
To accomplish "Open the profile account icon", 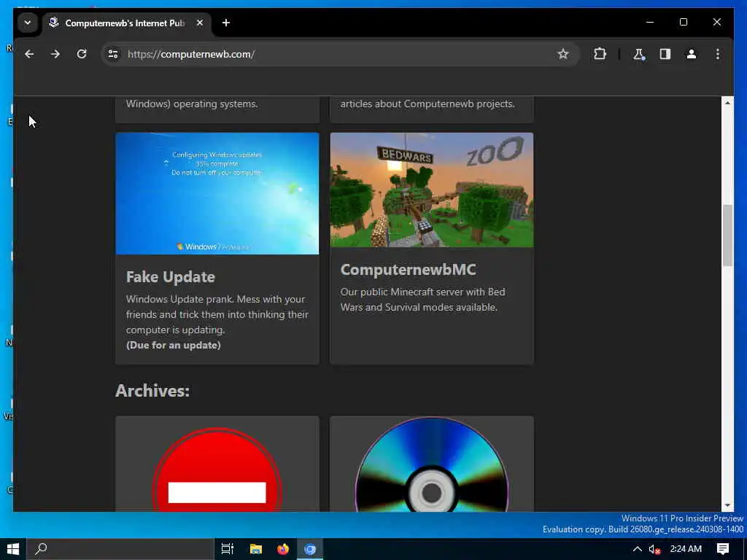I will pos(692,54).
